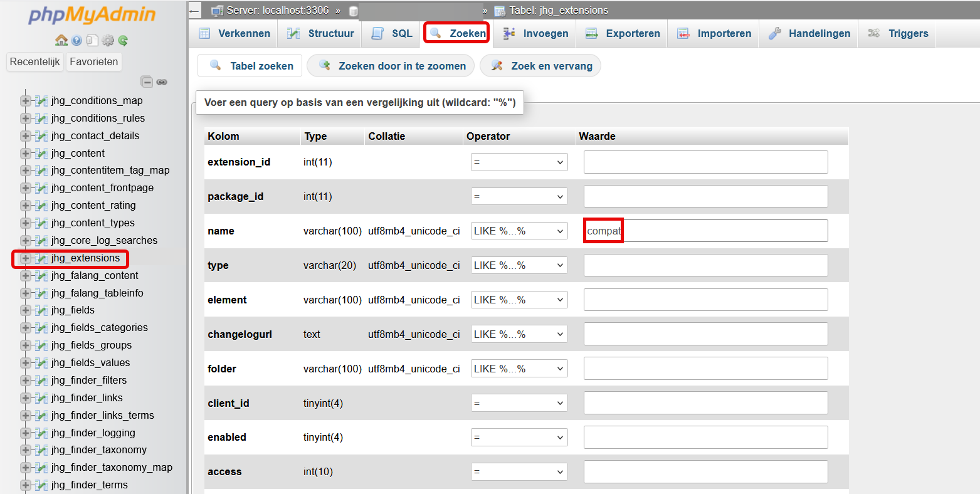The height and width of the screenshot is (494, 980).
Task: Click the Zoek en vervang button
Action: click(540, 65)
